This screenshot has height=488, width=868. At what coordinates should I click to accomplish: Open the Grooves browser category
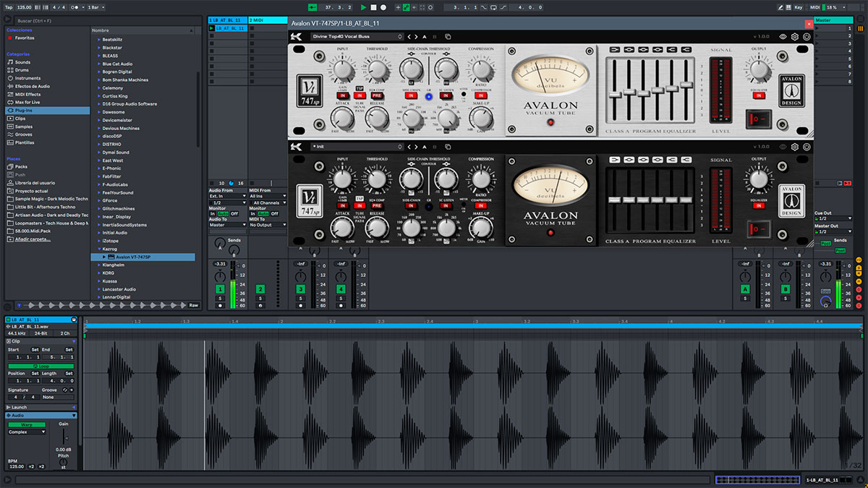coord(24,134)
